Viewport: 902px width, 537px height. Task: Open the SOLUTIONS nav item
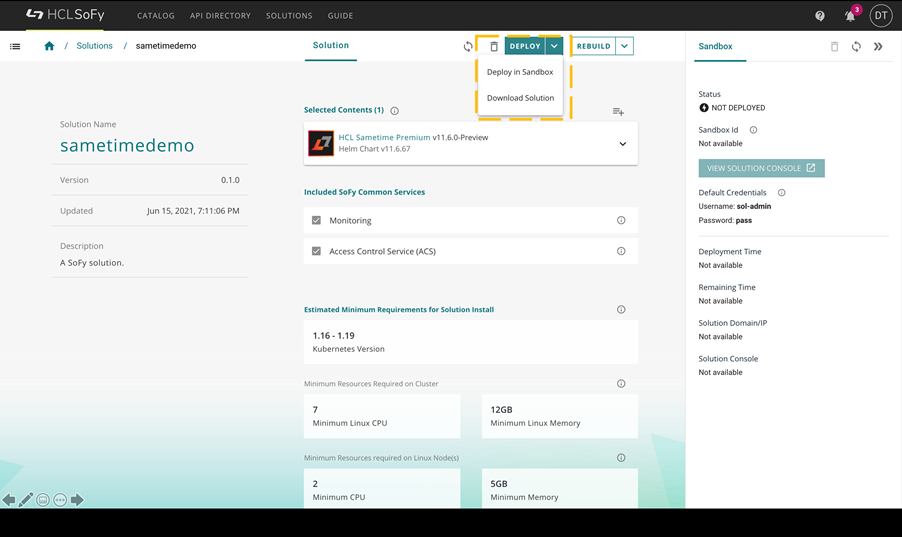pyautogui.click(x=289, y=16)
